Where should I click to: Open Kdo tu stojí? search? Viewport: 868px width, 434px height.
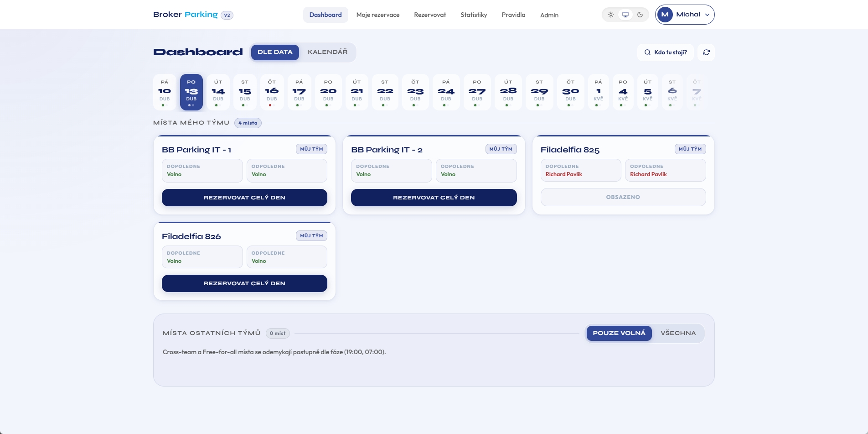point(665,52)
